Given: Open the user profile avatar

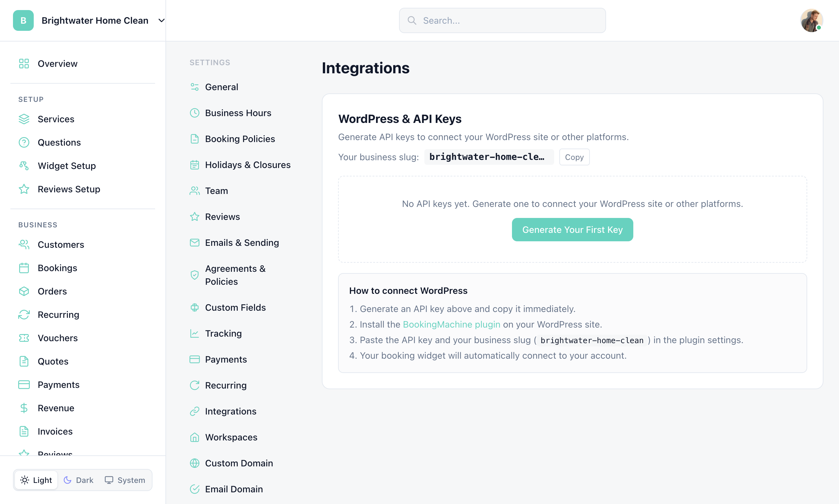Looking at the screenshot, I should point(811,20).
